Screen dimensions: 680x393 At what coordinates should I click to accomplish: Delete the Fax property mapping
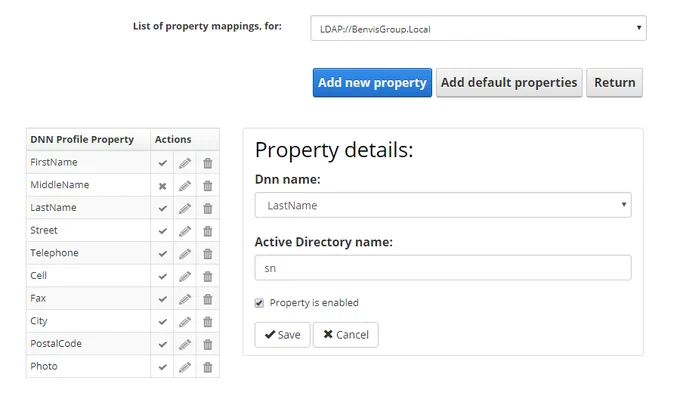click(x=208, y=299)
